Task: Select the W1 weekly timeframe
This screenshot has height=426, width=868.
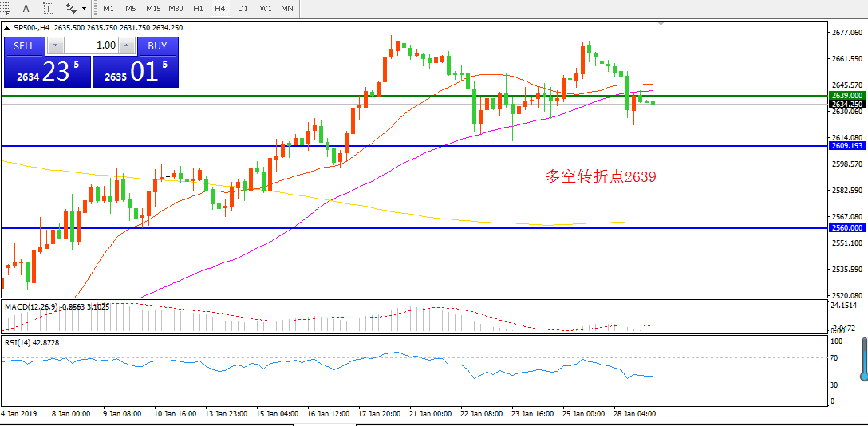Action: 266,8
